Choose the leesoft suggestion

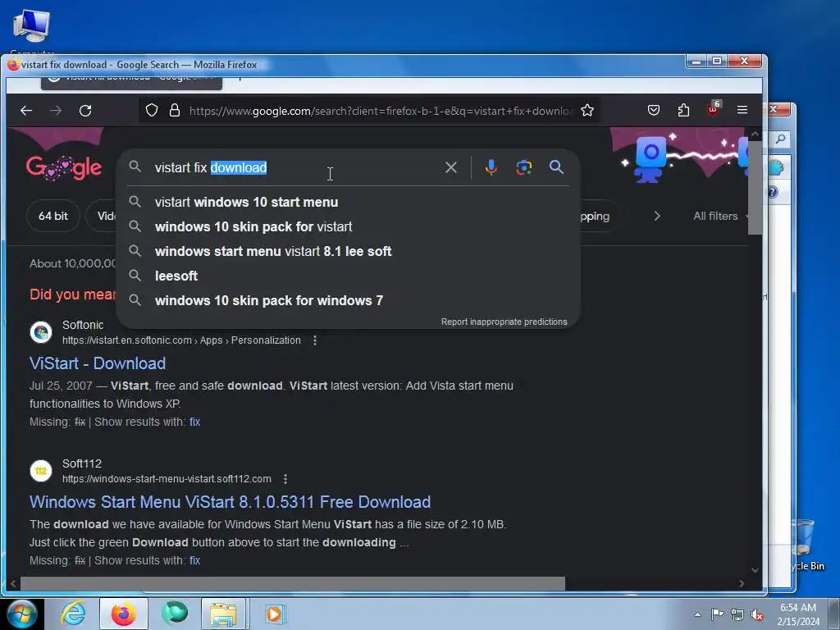click(x=348, y=276)
